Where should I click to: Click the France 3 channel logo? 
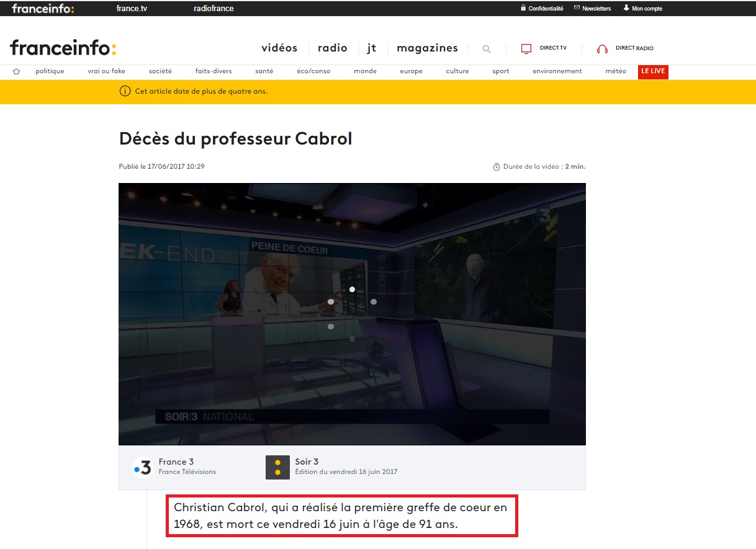[142, 467]
